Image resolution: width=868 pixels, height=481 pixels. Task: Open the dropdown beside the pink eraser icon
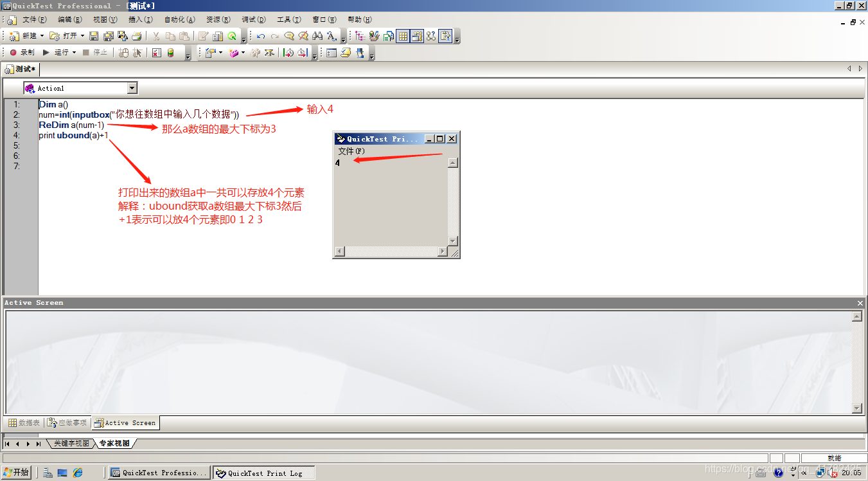click(x=243, y=53)
